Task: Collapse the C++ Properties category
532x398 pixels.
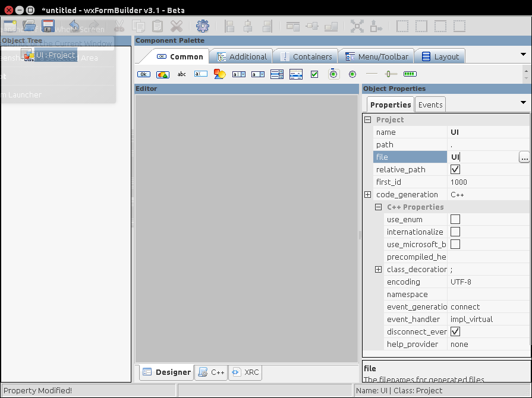Action: pyautogui.click(x=378, y=207)
